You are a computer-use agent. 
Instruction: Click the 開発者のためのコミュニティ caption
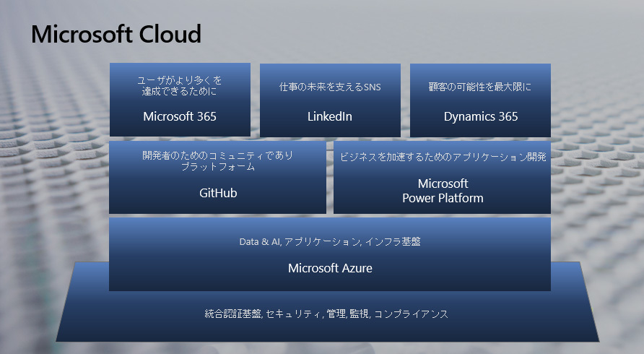tap(218, 161)
